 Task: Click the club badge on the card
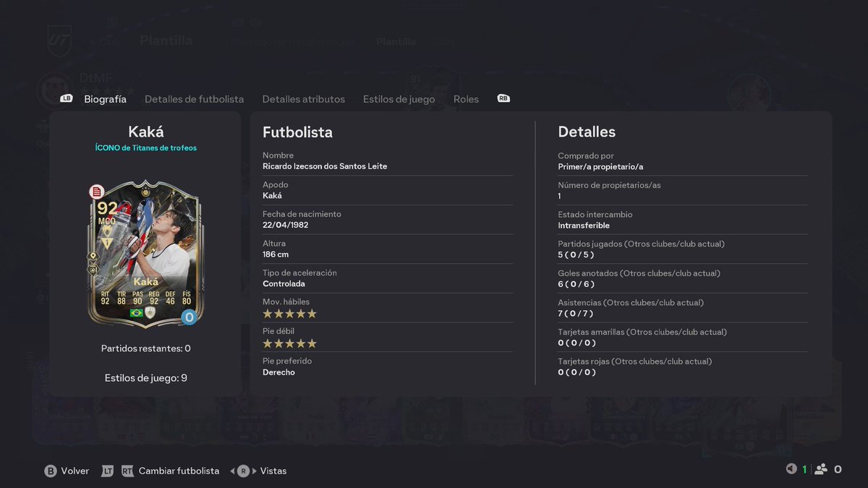pos(150,312)
